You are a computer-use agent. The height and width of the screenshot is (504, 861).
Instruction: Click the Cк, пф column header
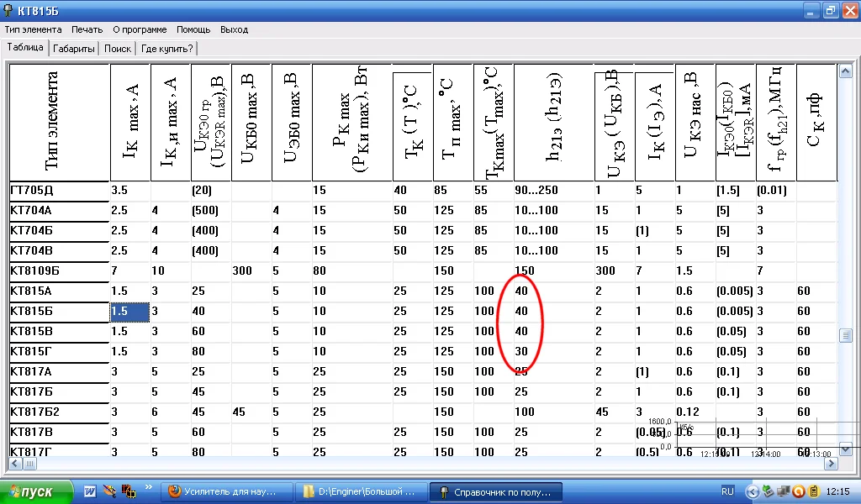coord(816,123)
